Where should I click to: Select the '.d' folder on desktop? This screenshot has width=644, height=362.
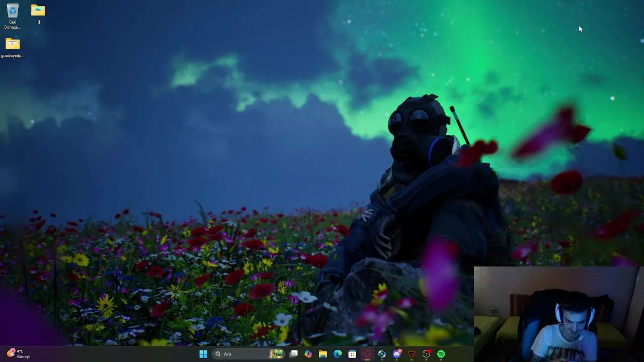[x=38, y=14]
